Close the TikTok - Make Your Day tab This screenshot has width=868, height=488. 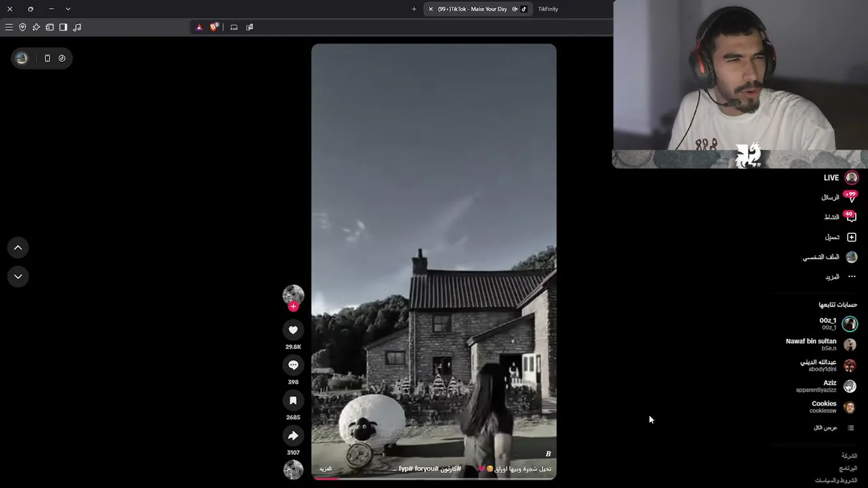(431, 9)
